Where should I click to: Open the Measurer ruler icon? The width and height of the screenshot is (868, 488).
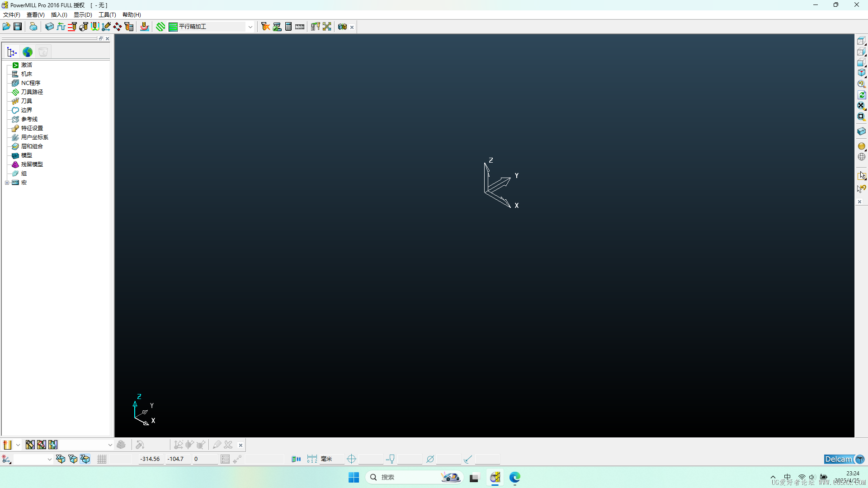pyautogui.click(x=300, y=27)
